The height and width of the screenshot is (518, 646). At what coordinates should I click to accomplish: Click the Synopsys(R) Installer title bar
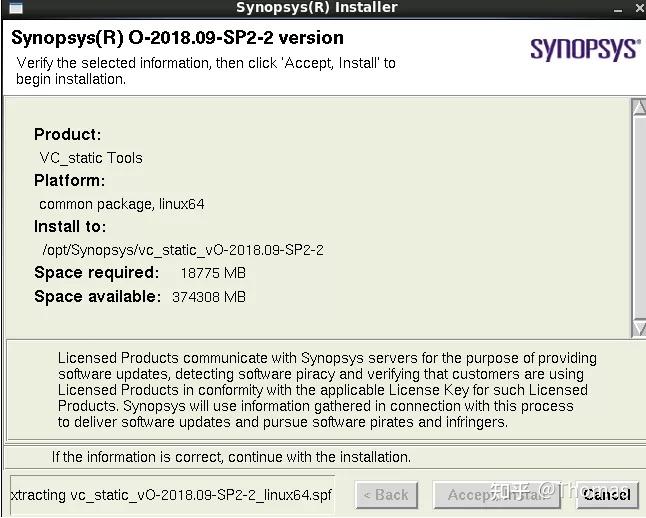coord(316,8)
